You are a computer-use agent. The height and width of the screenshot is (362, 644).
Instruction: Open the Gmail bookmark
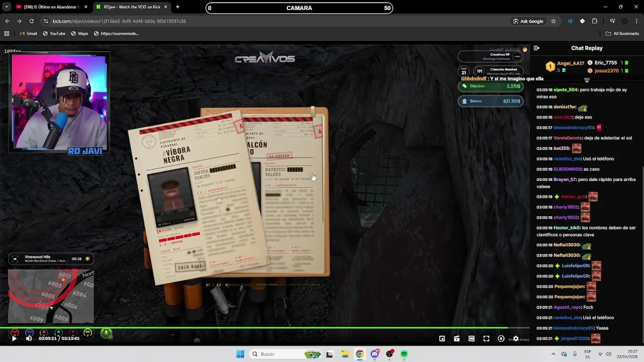click(x=28, y=34)
